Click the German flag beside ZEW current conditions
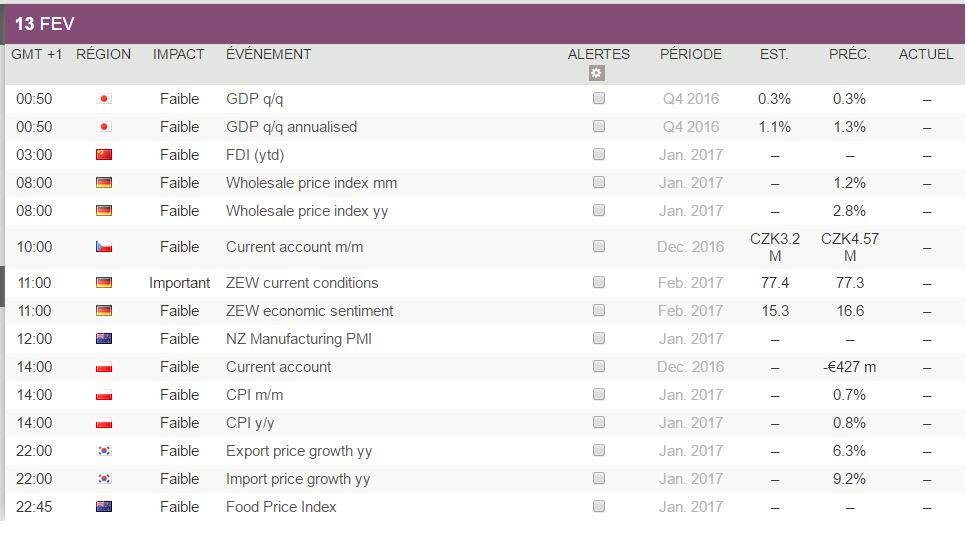This screenshot has height=547, width=967. coord(104,283)
